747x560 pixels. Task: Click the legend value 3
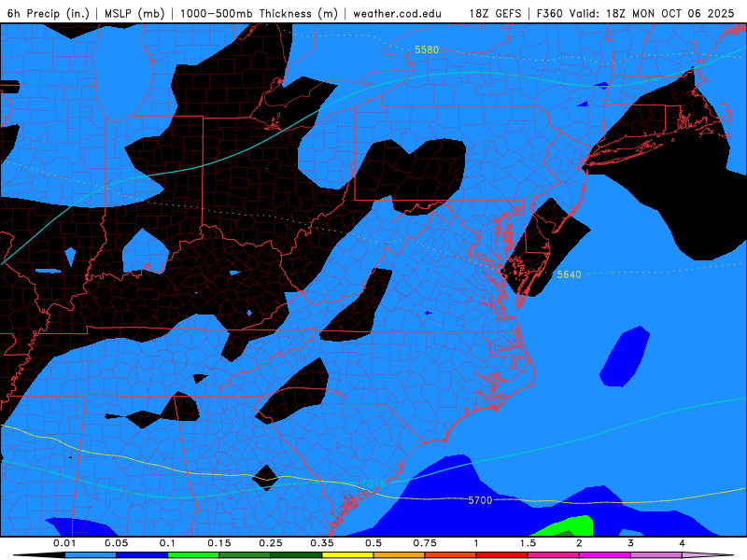(x=631, y=543)
